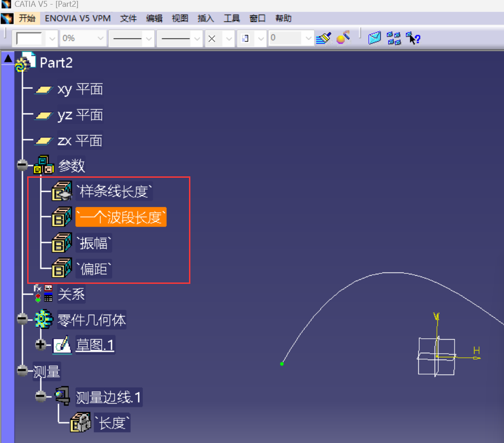Image resolution: width=504 pixels, height=443 pixels.
Task: Click the scroll-up arrow of left bar
Action: (8, 58)
